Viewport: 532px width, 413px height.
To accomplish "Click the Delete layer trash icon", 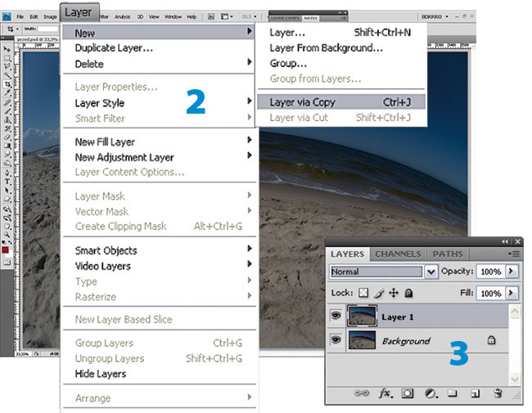I will tap(496, 393).
